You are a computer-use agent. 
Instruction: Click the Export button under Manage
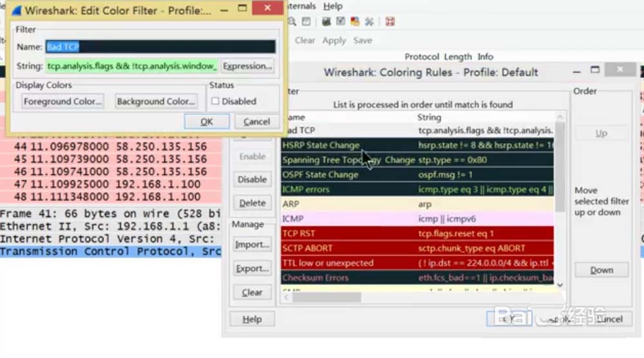[x=252, y=268]
